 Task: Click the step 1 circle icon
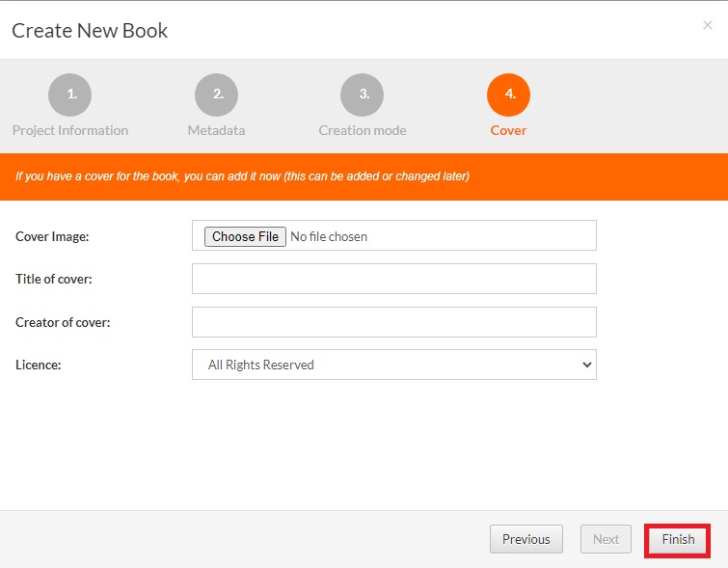coord(70,95)
